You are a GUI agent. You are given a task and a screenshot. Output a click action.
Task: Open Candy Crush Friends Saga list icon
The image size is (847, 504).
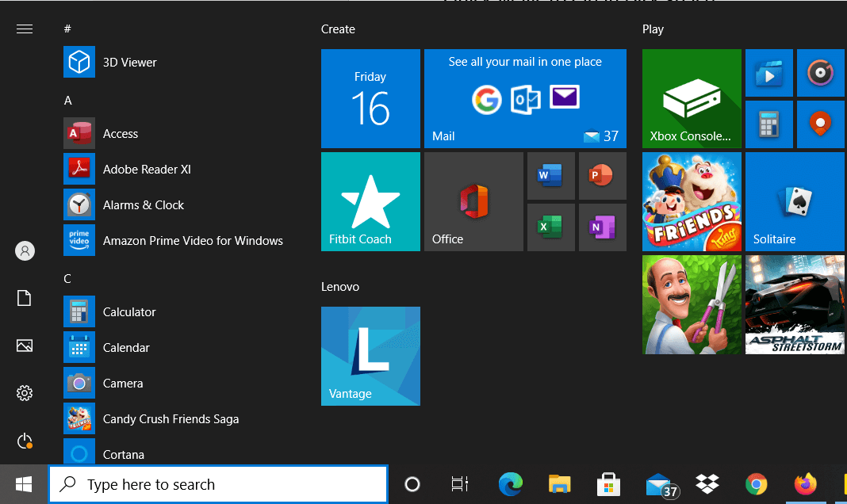click(x=79, y=418)
